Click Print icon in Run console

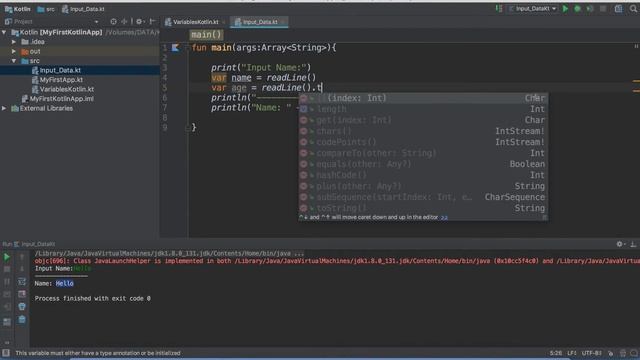[22, 307]
